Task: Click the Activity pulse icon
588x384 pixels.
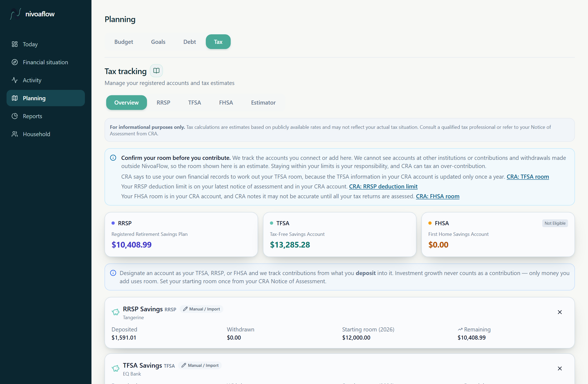Action: (15, 80)
